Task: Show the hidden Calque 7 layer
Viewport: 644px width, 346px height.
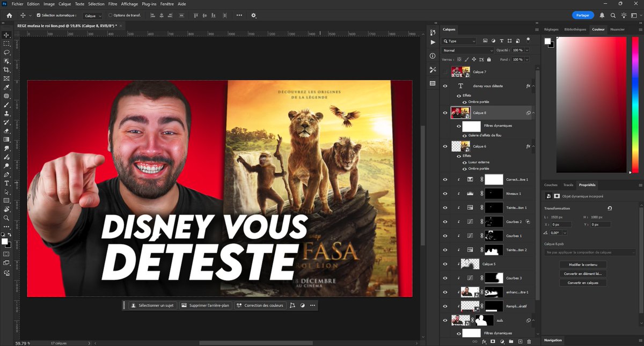Action: tap(445, 72)
